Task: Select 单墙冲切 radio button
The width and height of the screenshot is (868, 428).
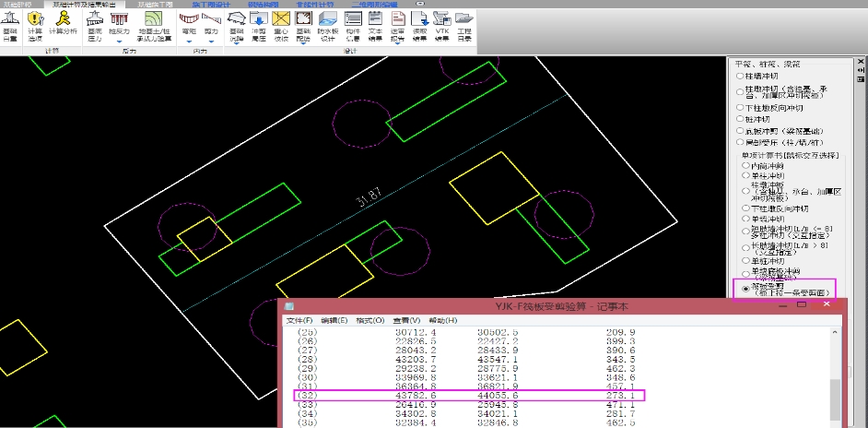Action: click(745, 219)
